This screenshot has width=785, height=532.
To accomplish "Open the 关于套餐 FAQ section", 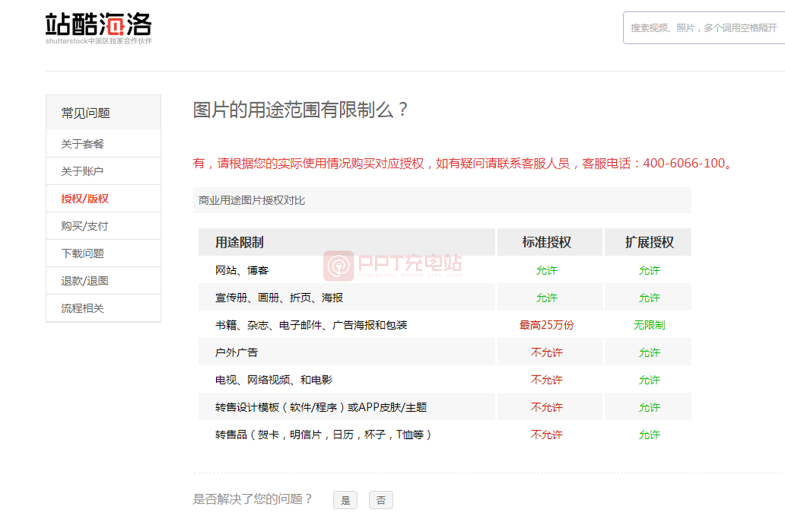I will [82, 144].
